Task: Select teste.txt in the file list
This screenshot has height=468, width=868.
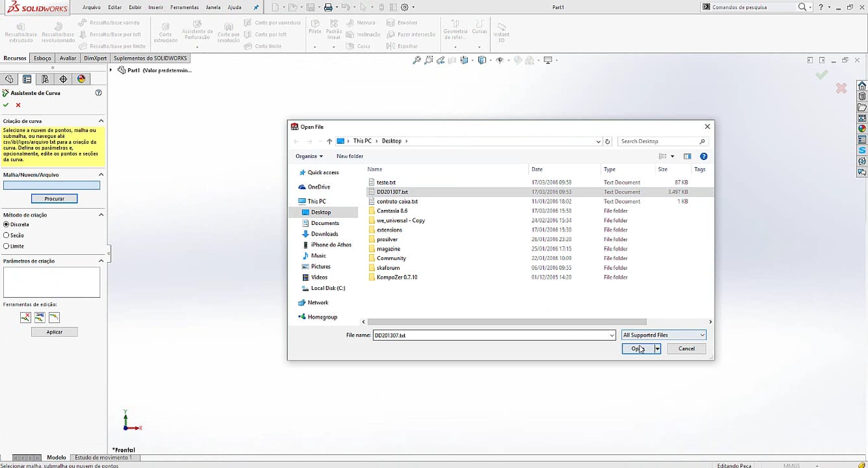Action: coord(386,183)
